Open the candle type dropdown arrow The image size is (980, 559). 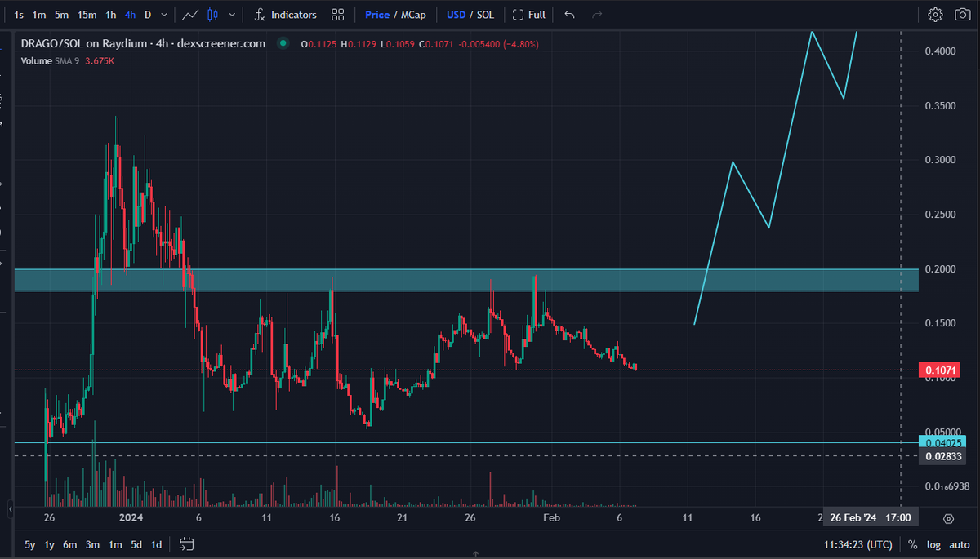coord(234,14)
